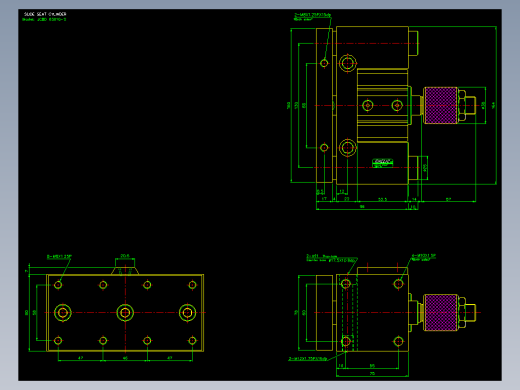Select the thread callout leader note above the top-right view
The width and height of the screenshot is (520, 390).
click(x=312, y=17)
